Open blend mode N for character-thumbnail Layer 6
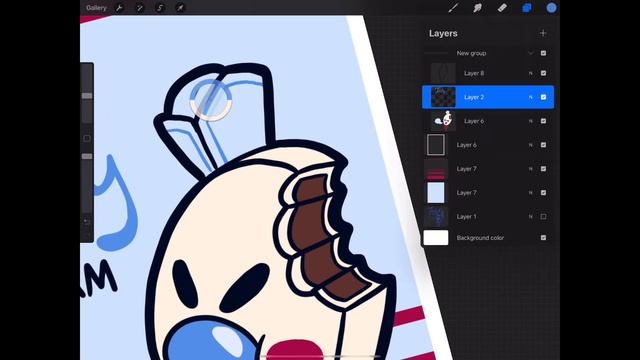This screenshot has height=360, width=640. coord(531,121)
